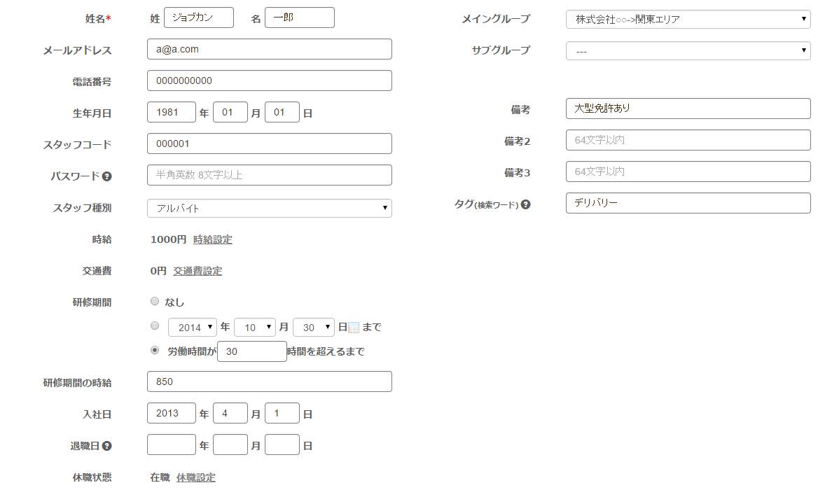Click the help icon next to タグ

pos(526,205)
